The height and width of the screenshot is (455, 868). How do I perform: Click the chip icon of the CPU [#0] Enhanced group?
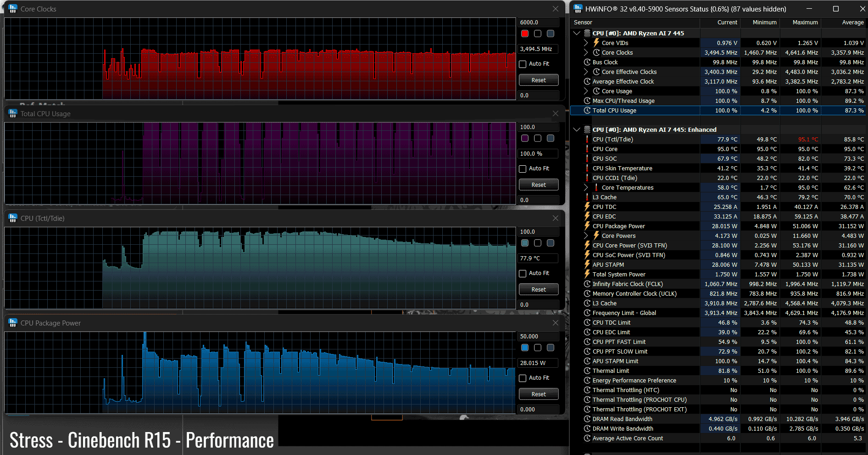tap(587, 129)
